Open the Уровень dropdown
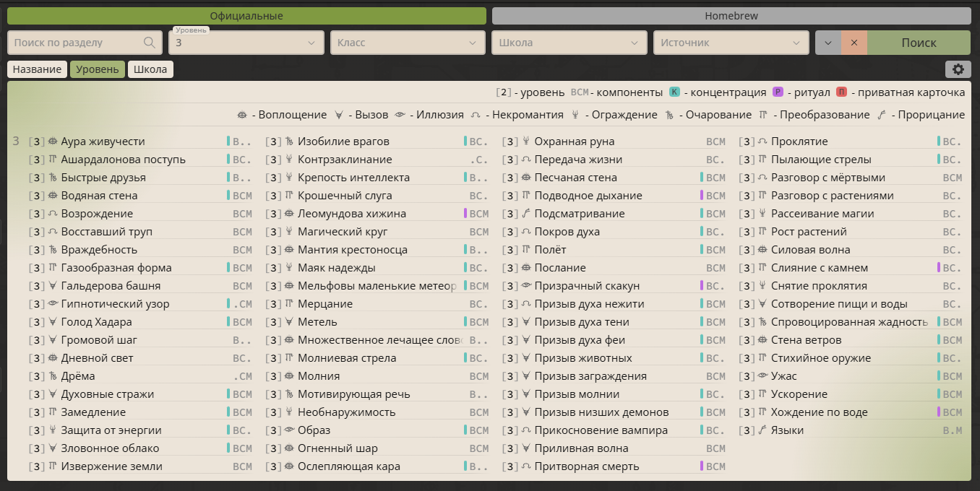 (x=246, y=43)
